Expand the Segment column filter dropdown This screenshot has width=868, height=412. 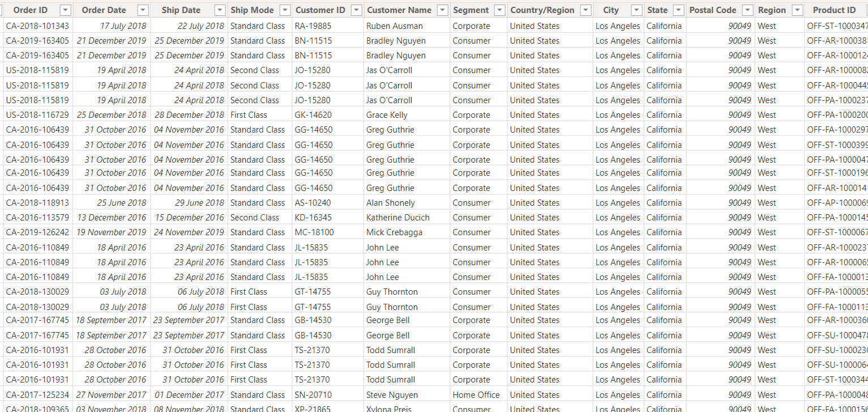click(499, 10)
